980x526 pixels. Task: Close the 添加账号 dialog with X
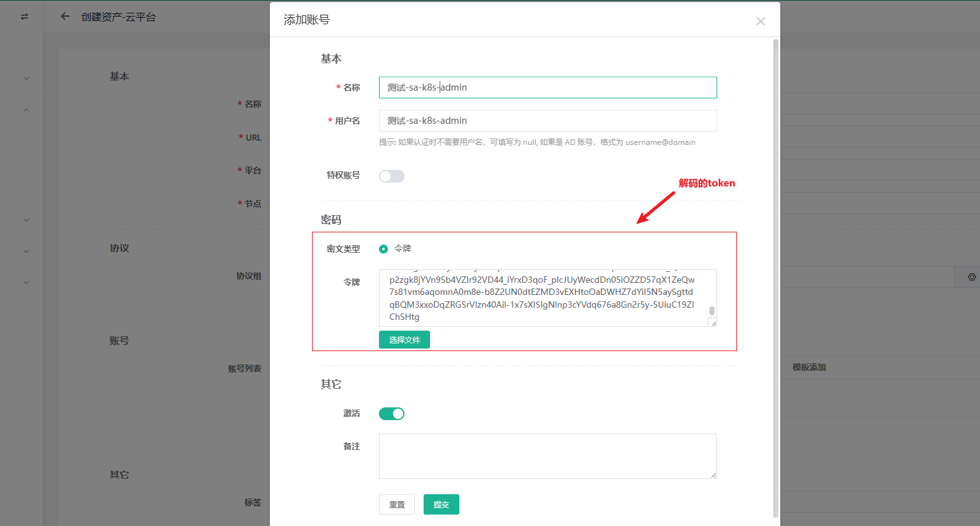point(761,21)
